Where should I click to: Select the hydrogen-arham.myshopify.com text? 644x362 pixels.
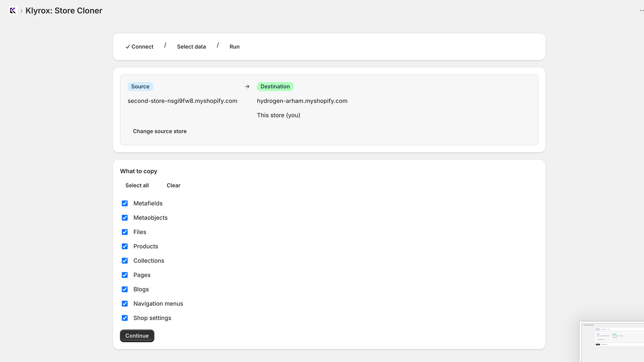302,101
